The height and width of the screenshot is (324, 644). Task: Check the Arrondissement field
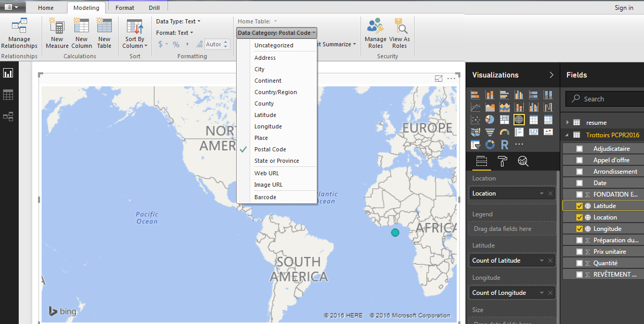tap(579, 172)
